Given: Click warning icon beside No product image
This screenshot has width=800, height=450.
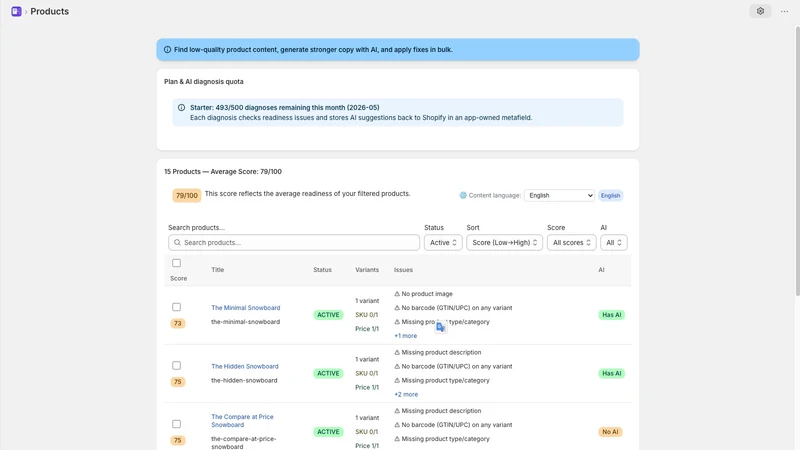Looking at the screenshot, I should pos(397,294).
